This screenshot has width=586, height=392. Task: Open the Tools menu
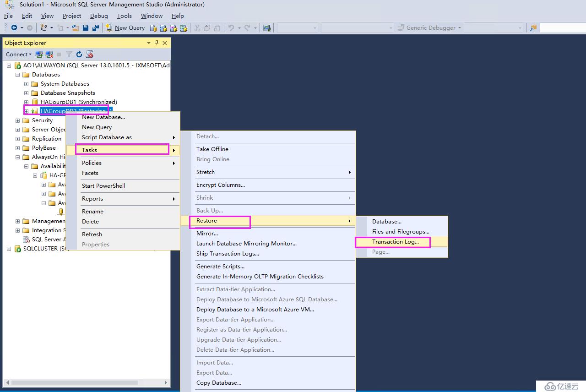coord(124,16)
